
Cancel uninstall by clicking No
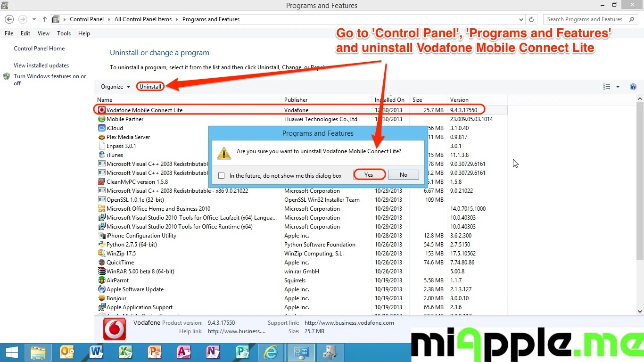(x=404, y=175)
